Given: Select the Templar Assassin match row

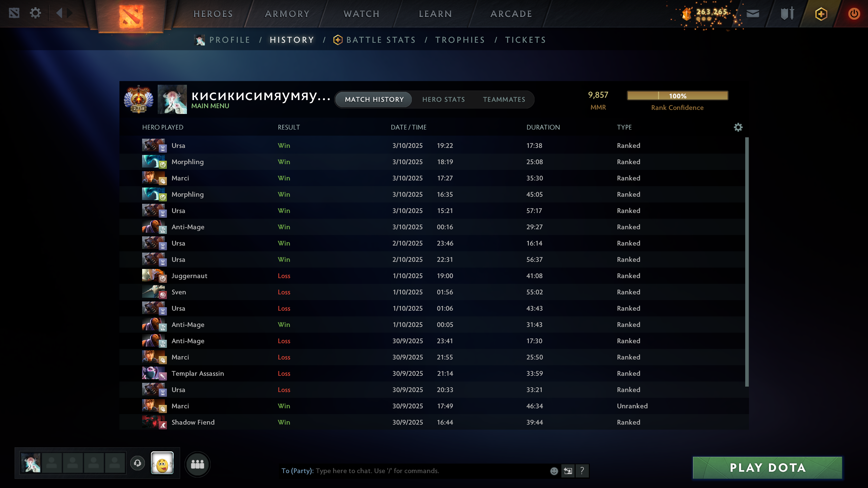Looking at the screenshot, I should pos(432,373).
